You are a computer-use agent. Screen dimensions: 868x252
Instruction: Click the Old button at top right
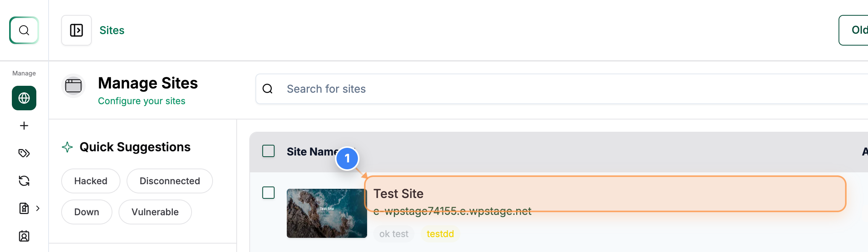854,30
